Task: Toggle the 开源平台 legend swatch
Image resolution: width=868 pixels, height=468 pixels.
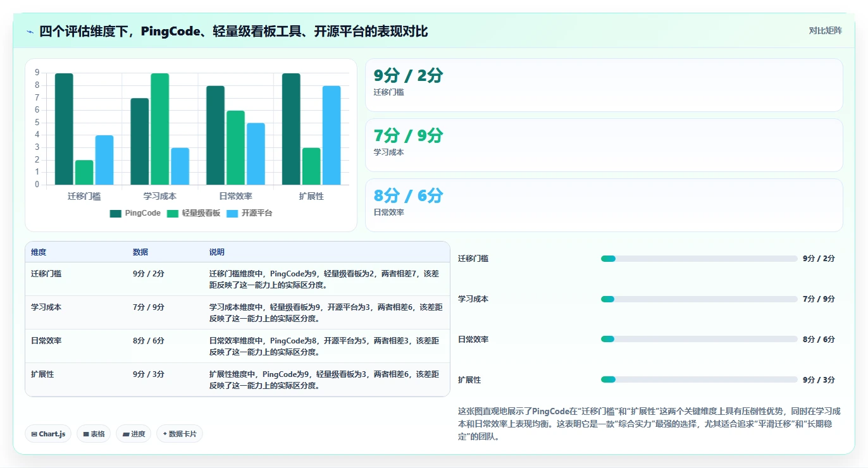Action: [232, 214]
